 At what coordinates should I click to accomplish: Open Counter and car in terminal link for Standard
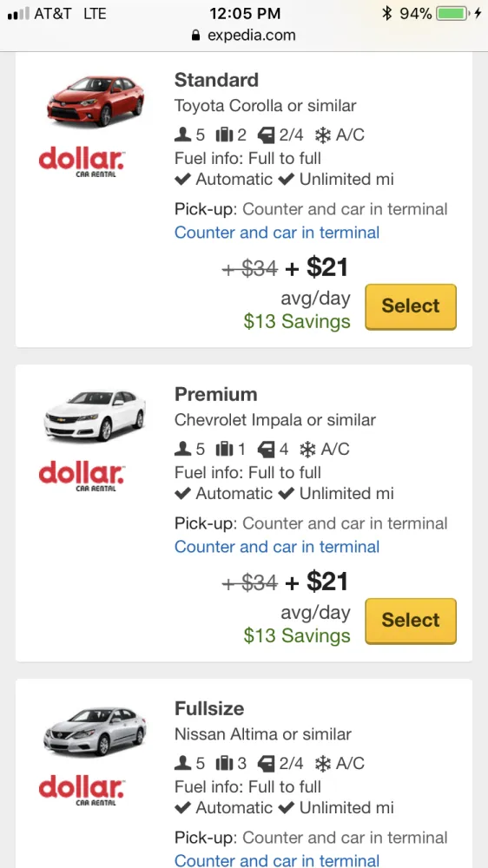pos(277,233)
